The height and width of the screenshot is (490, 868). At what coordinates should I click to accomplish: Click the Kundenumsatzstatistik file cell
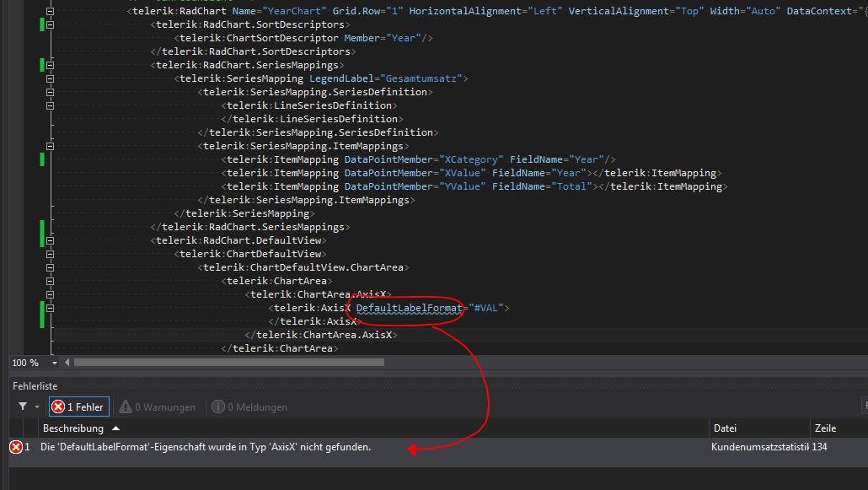(x=759, y=447)
